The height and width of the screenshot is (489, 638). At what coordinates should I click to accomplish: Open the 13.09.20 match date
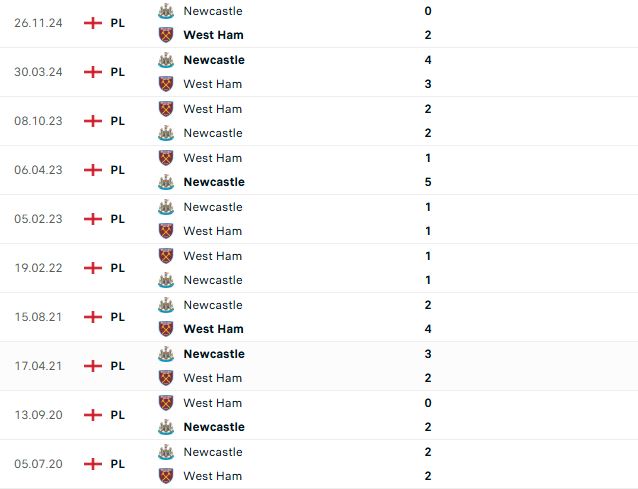(x=38, y=415)
